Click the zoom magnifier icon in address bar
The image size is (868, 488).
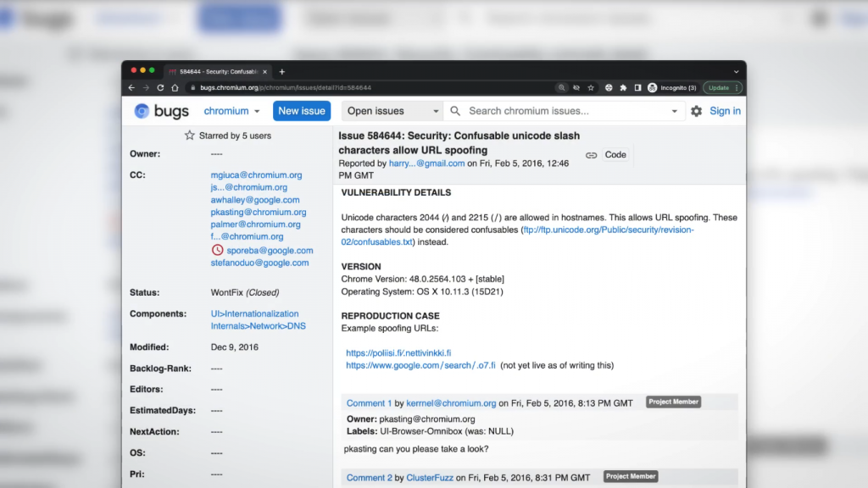coord(562,88)
